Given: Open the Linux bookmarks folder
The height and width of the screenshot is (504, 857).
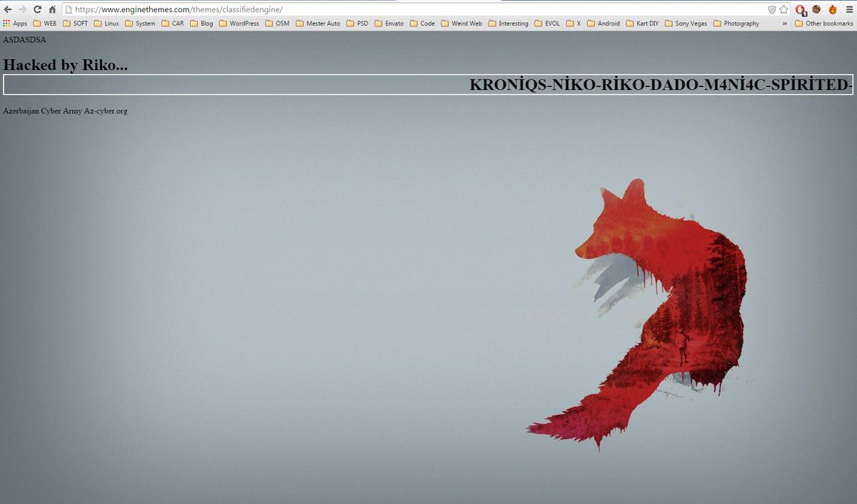Looking at the screenshot, I should click(106, 24).
